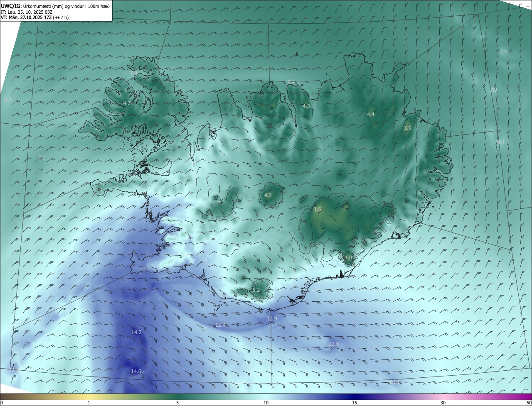Viewport: 532px width, 406px height.
Task: Click the 4.7 value in the Westfjords
Action: tap(127, 103)
